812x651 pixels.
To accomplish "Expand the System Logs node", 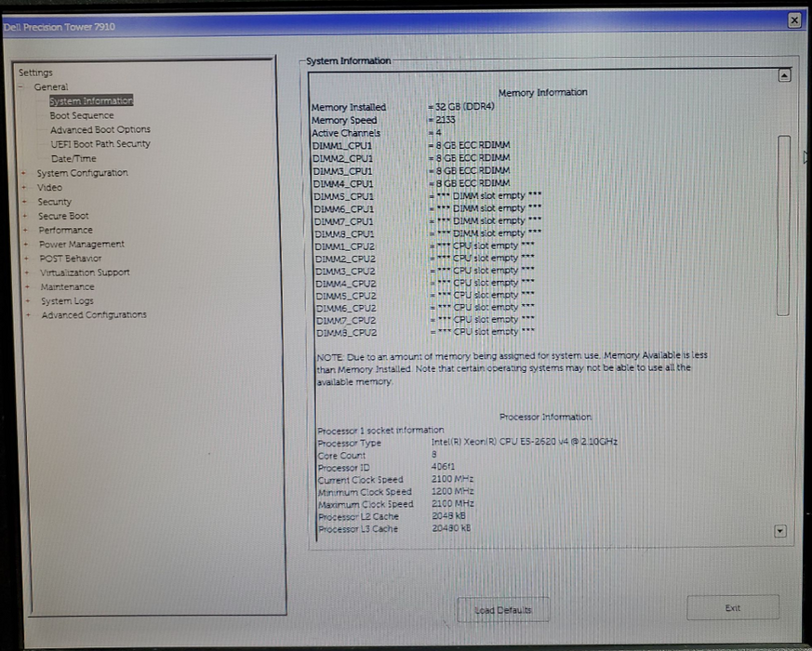I will 28,301.
